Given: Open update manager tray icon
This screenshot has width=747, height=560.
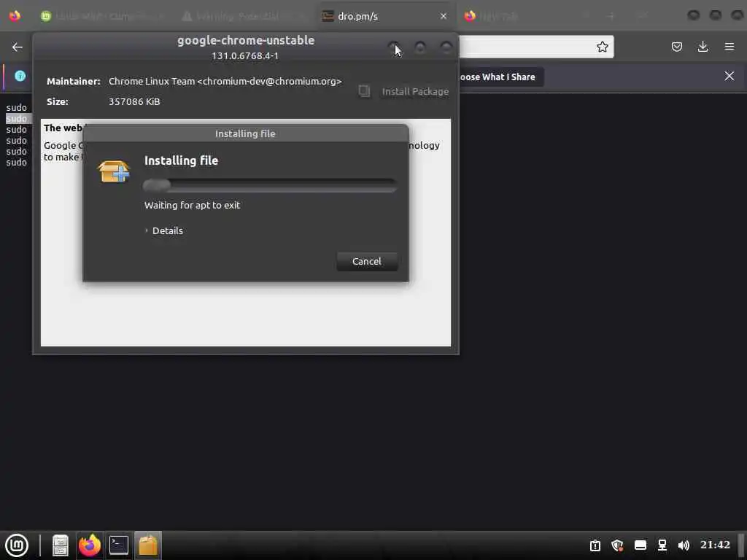Looking at the screenshot, I should tap(595, 545).
